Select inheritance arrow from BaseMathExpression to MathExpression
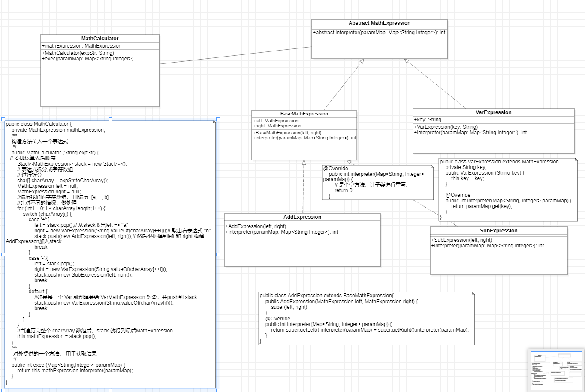Screen dimensions: 585x392 [344, 84]
